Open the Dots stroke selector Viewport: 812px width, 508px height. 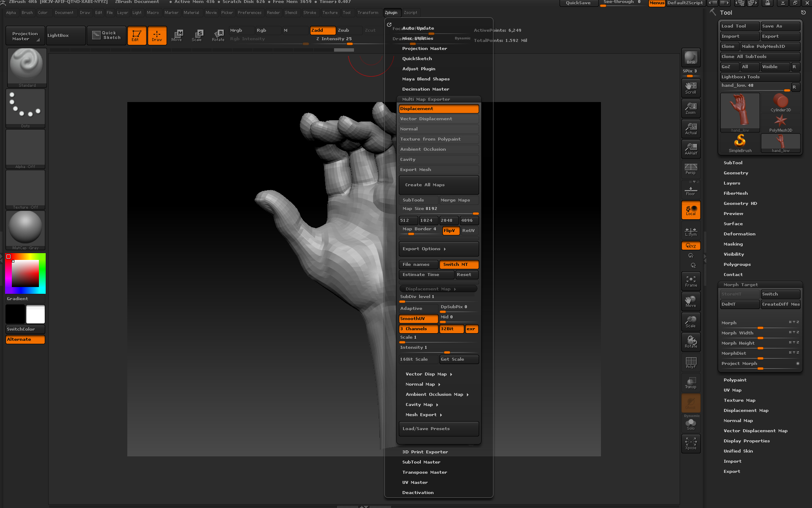(x=25, y=108)
